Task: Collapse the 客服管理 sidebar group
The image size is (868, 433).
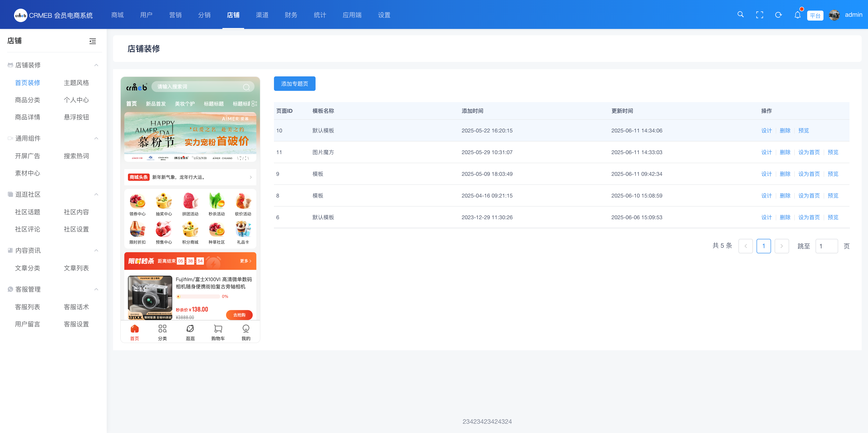Action: tap(96, 289)
